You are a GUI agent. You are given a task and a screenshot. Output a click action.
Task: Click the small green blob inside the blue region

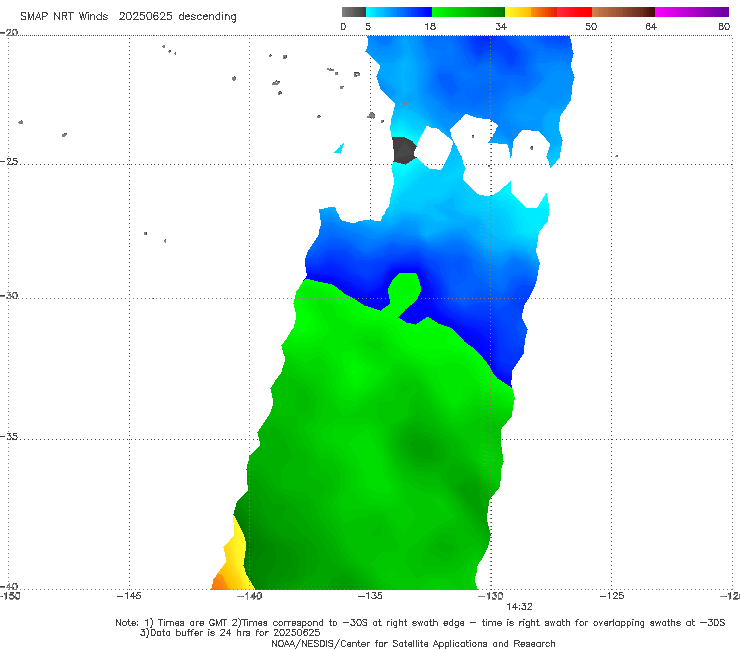(x=404, y=288)
